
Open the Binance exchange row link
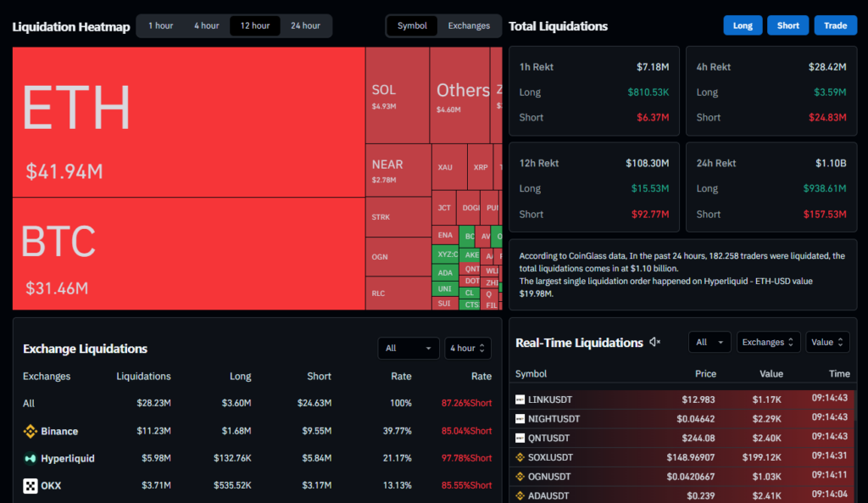coord(59,431)
